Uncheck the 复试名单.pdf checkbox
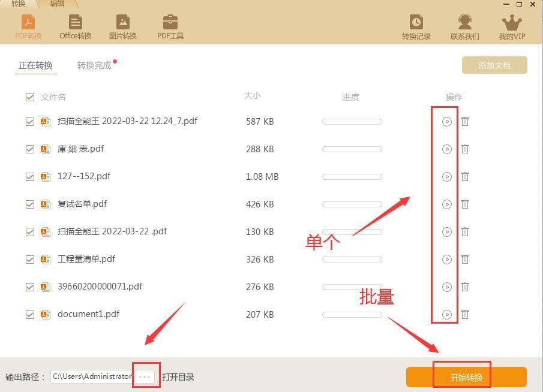 (30, 204)
